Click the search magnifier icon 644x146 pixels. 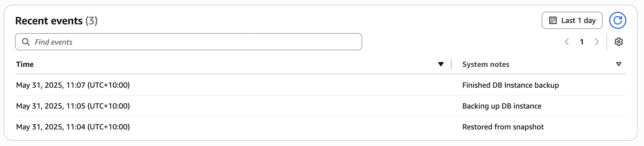(26, 42)
